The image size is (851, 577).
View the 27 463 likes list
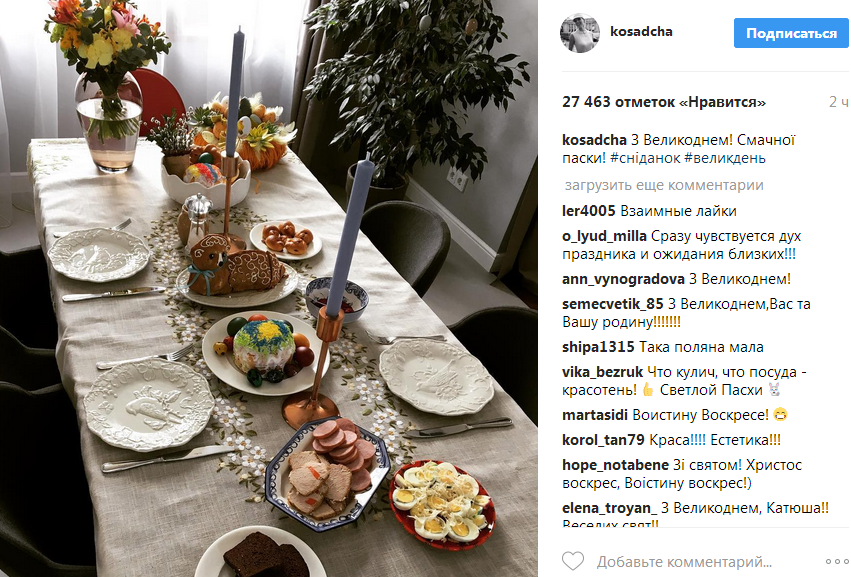664,102
